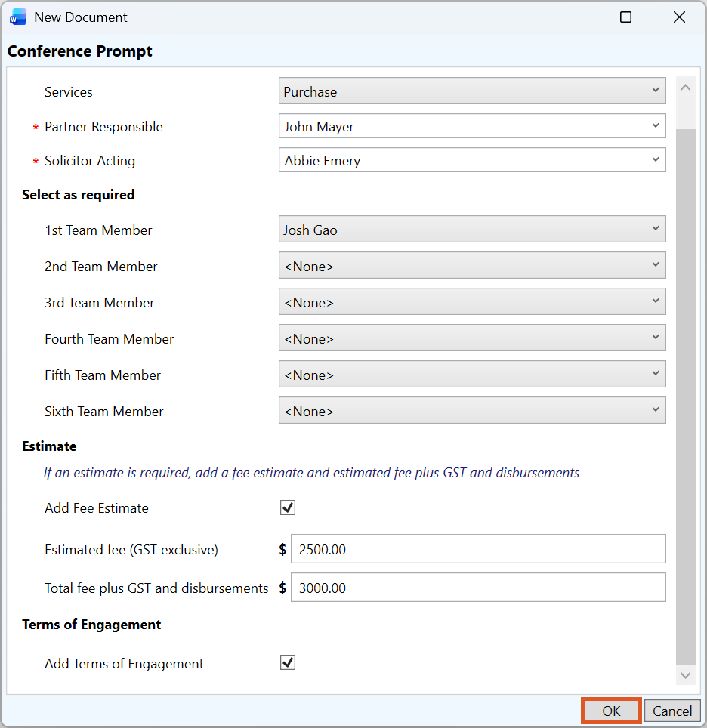Viewport: 707px width, 728px height.
Task: Click the 'Select as required' heading
Action: coord(79,195)
